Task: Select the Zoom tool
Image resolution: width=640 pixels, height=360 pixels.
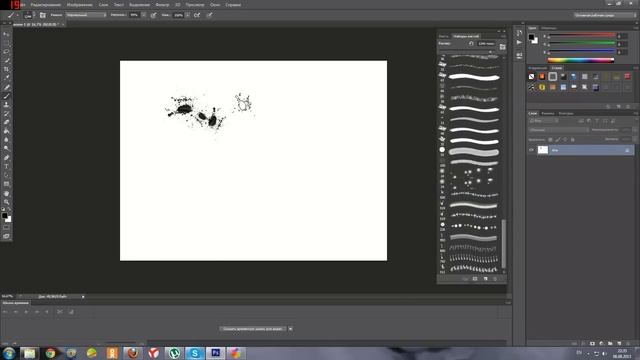Action: (x=6, y=202)
